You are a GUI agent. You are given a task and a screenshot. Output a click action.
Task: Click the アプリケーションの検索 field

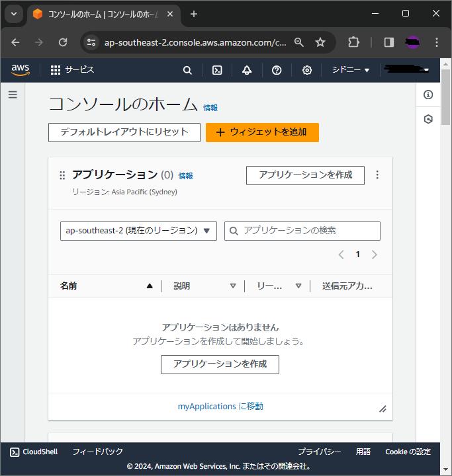pyautogui.click(x=302, y=231)
